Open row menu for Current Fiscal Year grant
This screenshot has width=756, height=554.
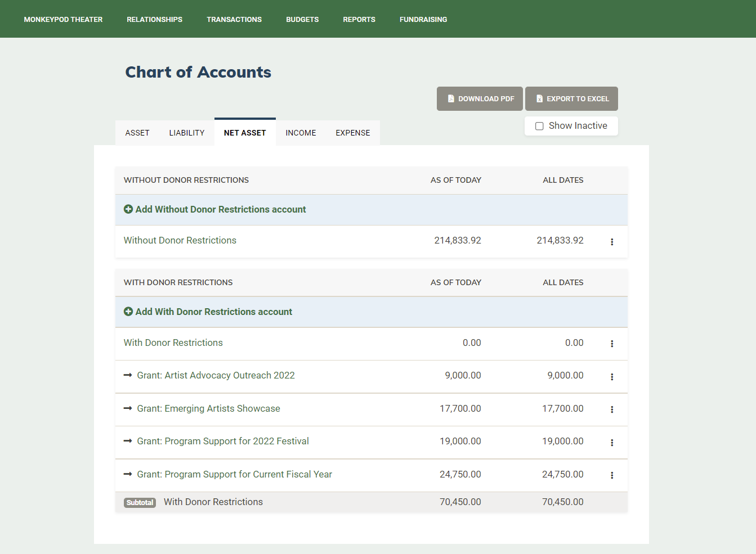click(612, 475)
